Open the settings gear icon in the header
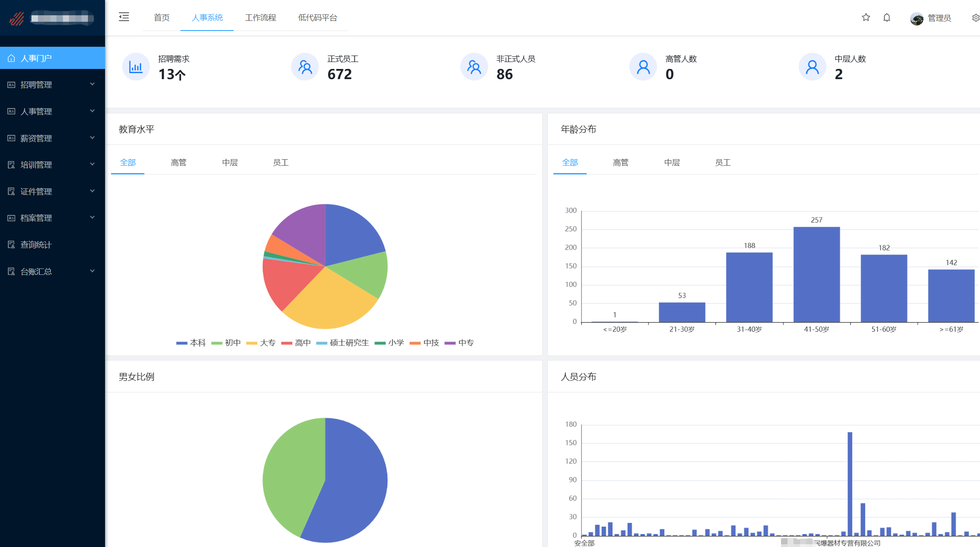This screenshot has width=980, height=547. tap(975, 18)
